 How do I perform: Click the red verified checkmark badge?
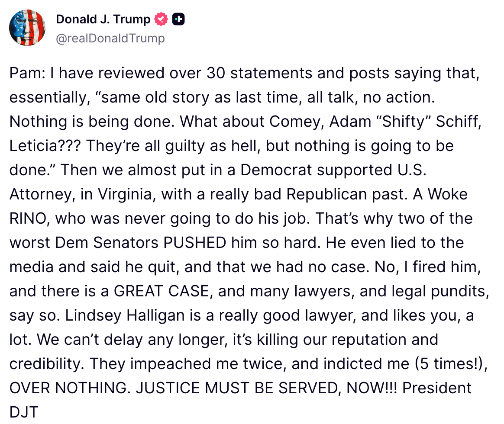click(161, 19)
